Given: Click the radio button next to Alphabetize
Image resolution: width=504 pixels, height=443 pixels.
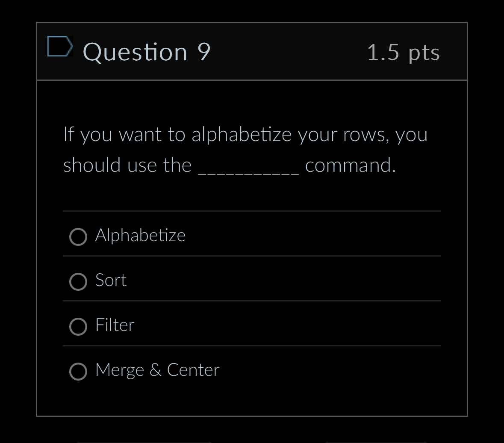Looking at the screenshot, I should [78, 236].
